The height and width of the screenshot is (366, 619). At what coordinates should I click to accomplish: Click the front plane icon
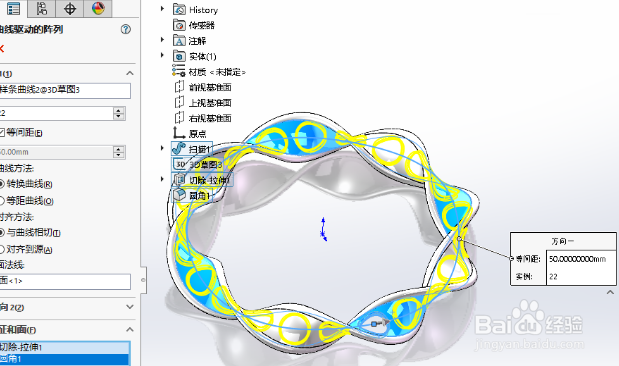[x=179, y=87]
